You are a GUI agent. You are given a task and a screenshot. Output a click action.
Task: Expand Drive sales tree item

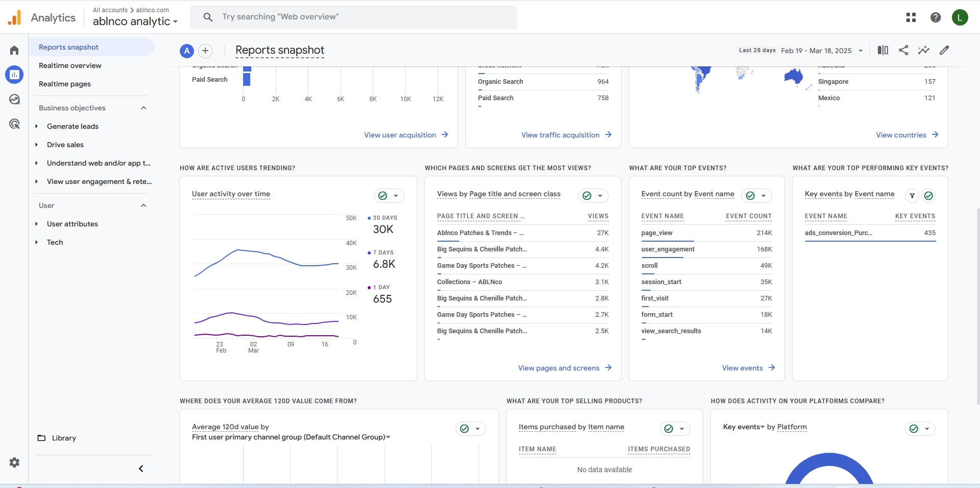(36, 145)
